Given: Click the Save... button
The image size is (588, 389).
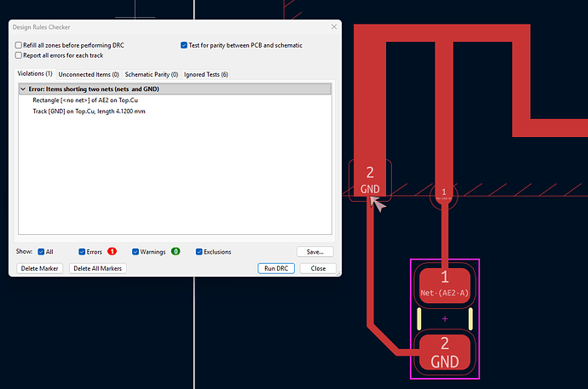Looking at the screenshot, I should 314,252.
